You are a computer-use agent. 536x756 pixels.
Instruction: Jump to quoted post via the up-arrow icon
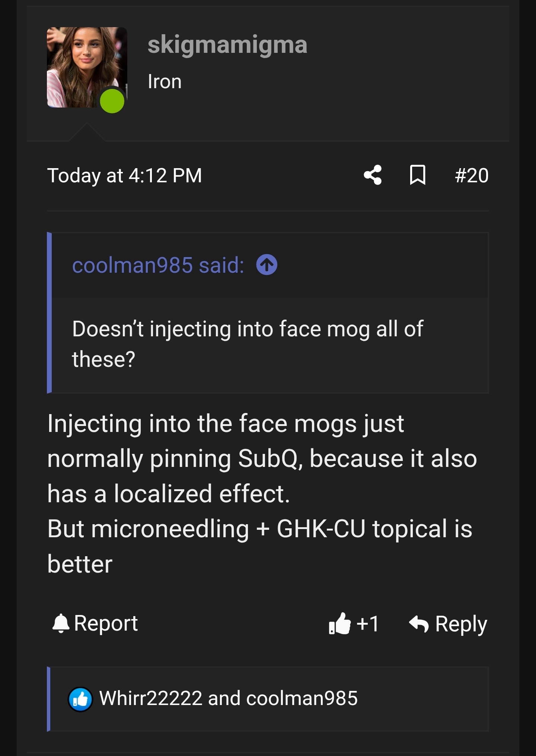(x=267, y=265)
